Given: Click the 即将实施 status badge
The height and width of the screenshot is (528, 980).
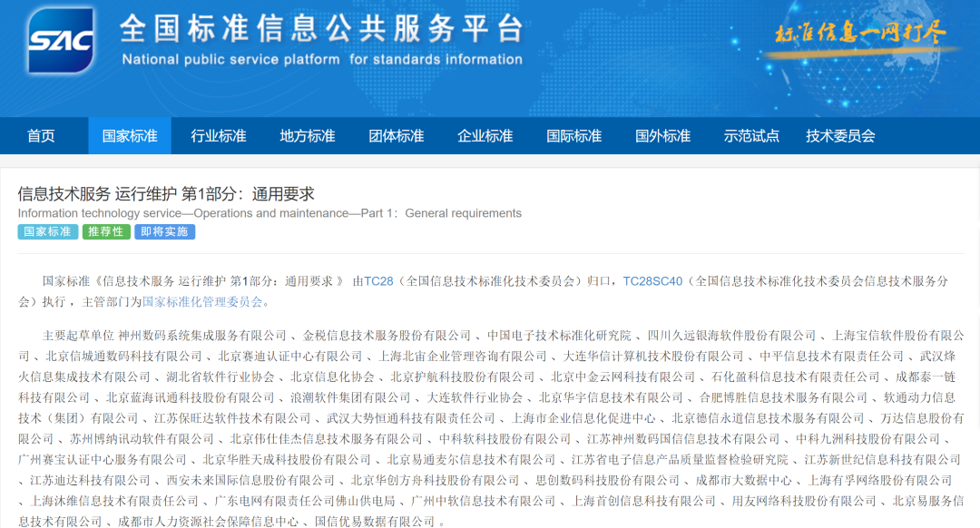Looking at the screenshot, I should point(164,232).
